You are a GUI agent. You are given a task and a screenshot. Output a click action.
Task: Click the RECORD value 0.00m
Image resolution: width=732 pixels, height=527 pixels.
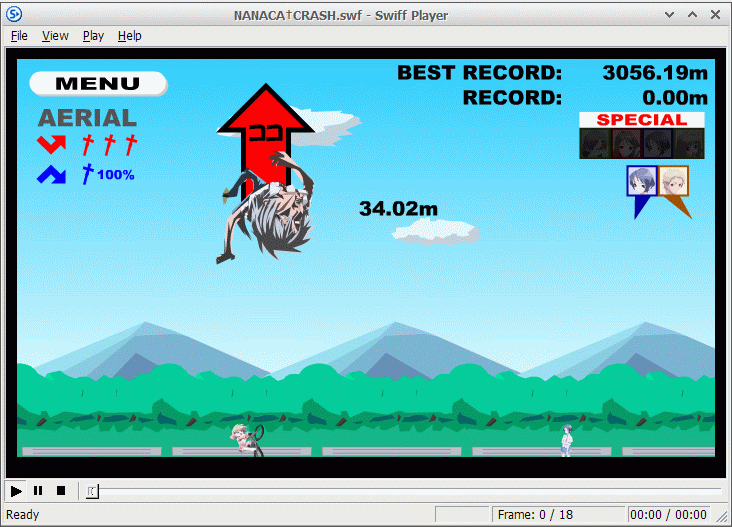pyautogui.click(x=675, y=98)
